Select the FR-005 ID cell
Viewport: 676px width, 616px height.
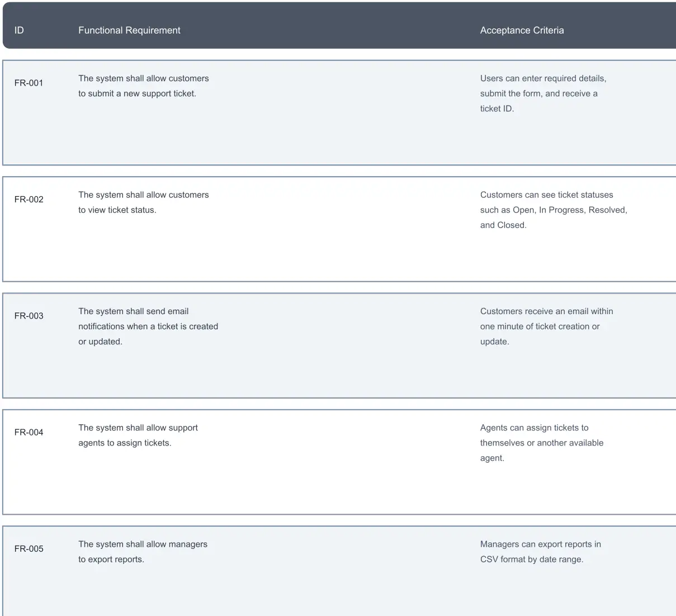29,548
